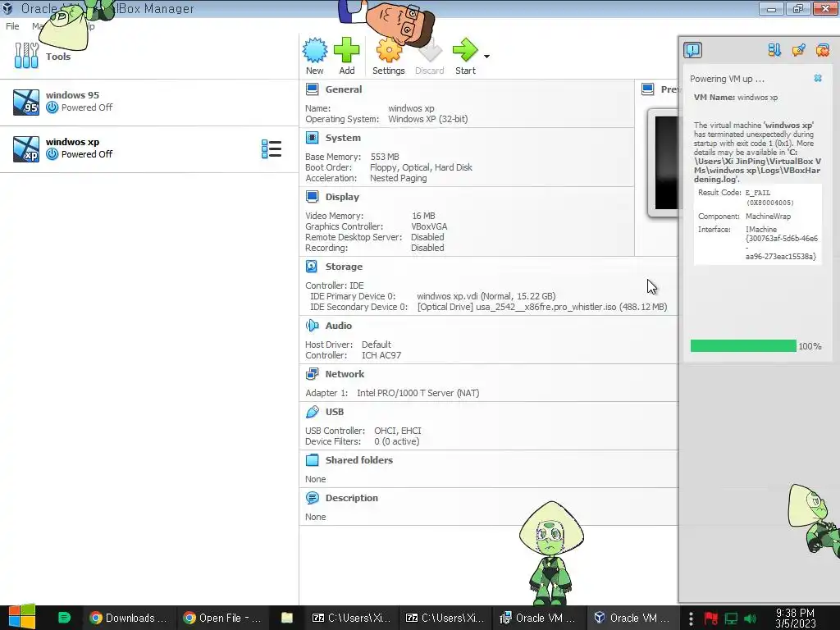Open the clock showing 9:38 PM

795,618
